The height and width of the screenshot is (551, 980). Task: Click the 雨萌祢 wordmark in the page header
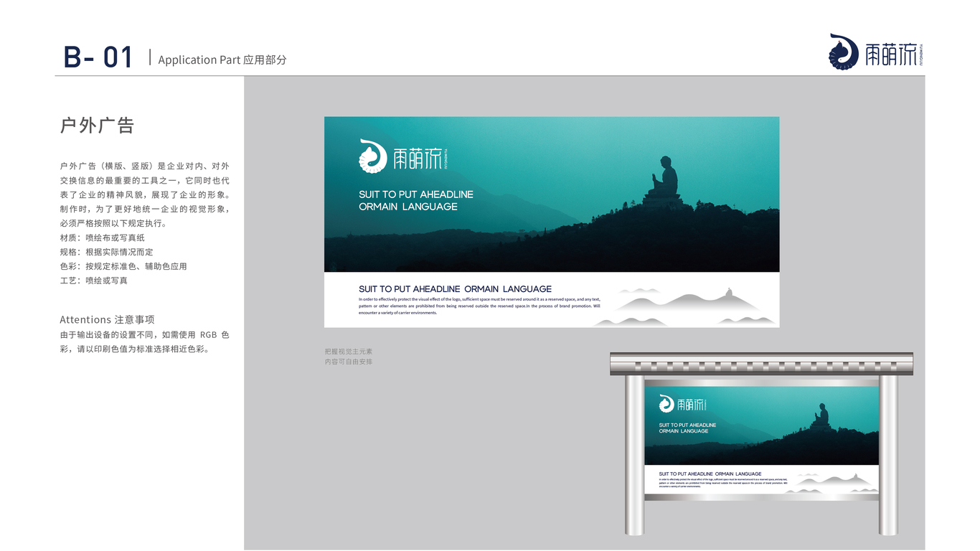[x=892, y=55]
